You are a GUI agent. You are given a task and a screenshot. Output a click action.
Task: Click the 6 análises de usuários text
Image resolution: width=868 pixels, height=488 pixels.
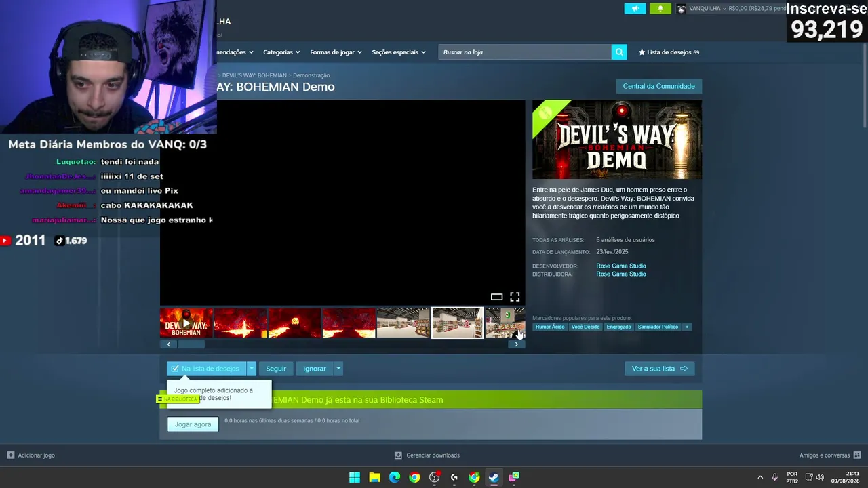pos(625,240)
